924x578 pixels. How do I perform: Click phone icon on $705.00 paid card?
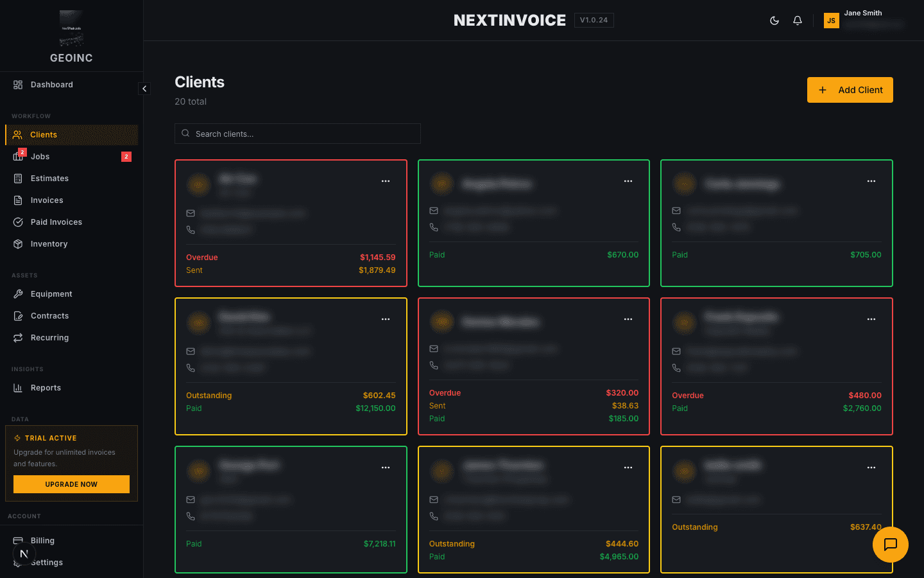point(676,227)
